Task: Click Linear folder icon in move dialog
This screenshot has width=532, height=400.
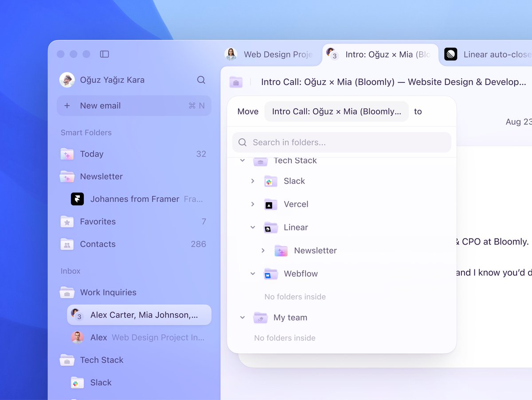Action: click(x=270, y=228)
